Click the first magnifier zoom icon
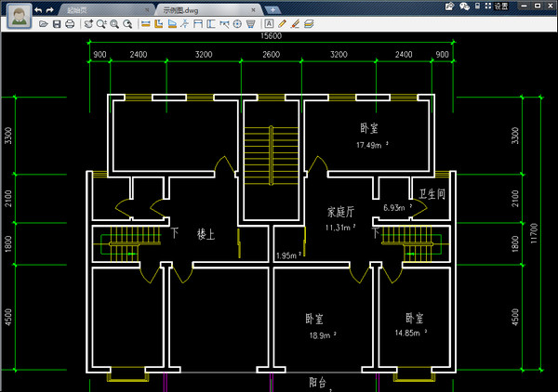This screenshot has height=392, width=558. pyautogui.click(x=101, y=23)
